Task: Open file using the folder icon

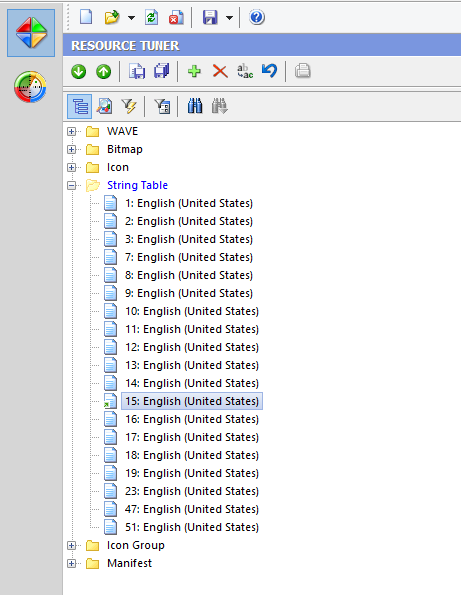Action: tap(112, 17)
